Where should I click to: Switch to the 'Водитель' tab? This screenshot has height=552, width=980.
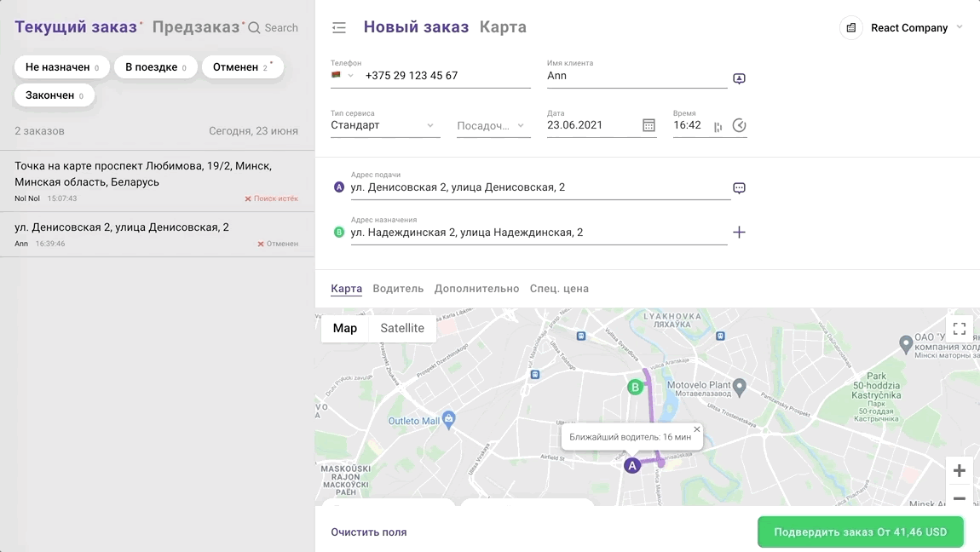click(398, 289)
